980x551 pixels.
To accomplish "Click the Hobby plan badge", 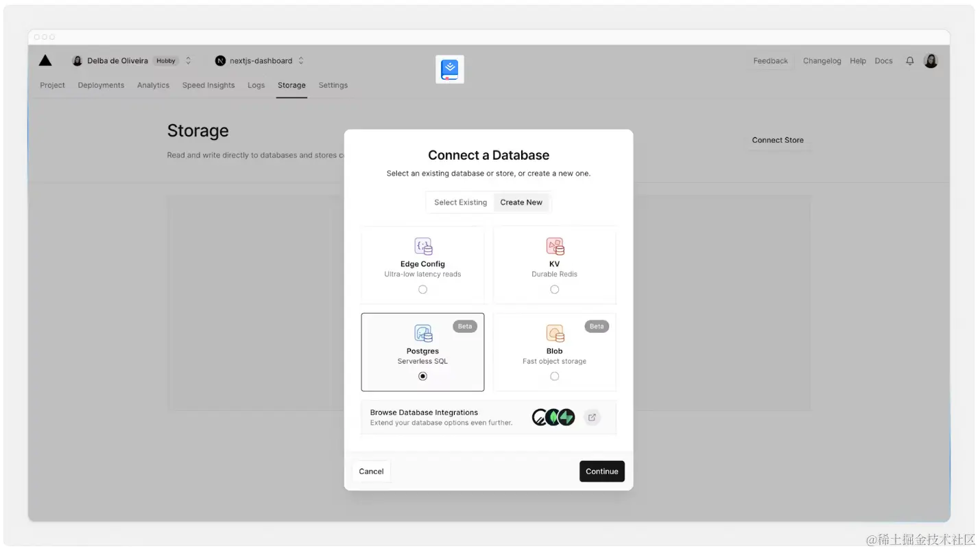I will point(166,60).
